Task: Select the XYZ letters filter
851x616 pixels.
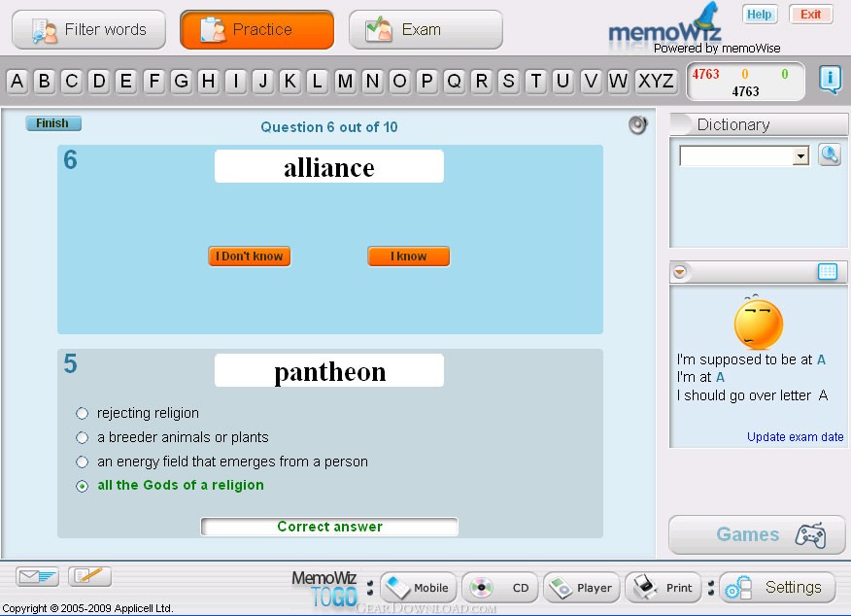Action: [x=656, y=81]
